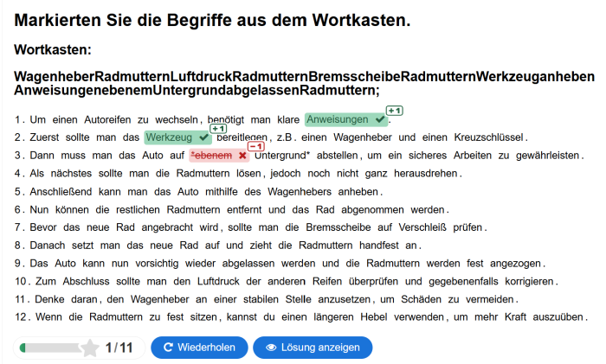Click the word herausdrehen in sentence 4
Viewport: 606px width, 364px height.
coord(426,174)
